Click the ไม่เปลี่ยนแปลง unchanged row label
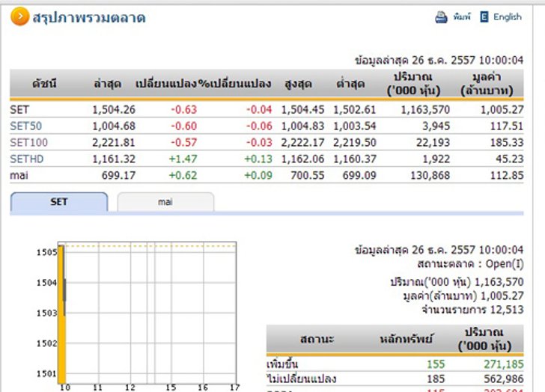 (302, 379)
